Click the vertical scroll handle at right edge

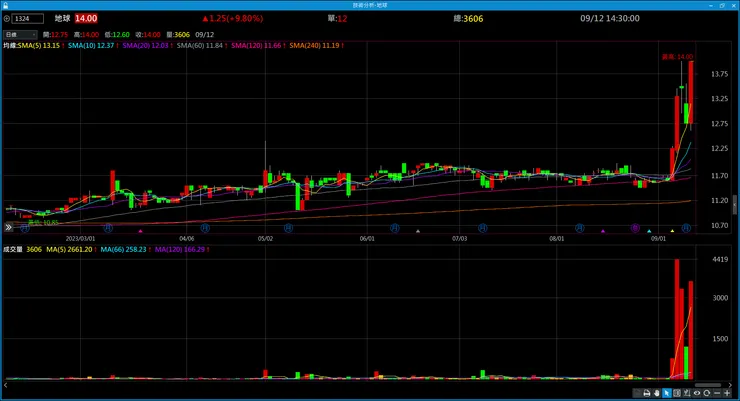pos(735,205)
